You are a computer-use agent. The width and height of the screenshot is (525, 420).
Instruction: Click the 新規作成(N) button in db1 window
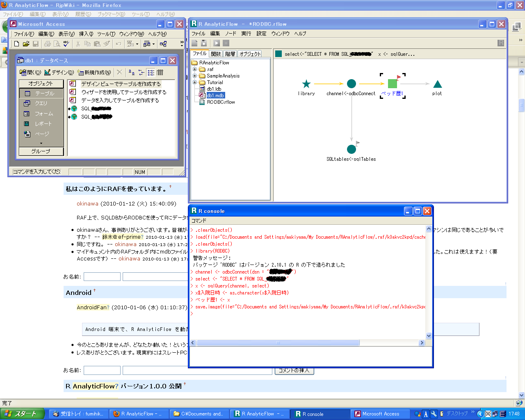tap(94, 73)
